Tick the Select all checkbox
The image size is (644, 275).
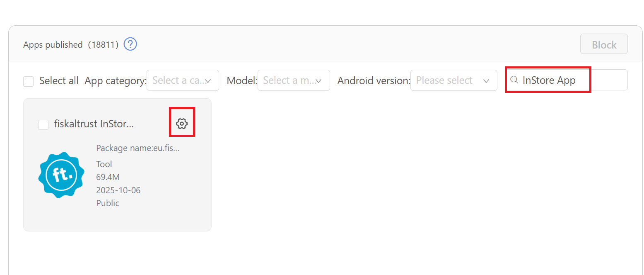click(x=29, y=81)
